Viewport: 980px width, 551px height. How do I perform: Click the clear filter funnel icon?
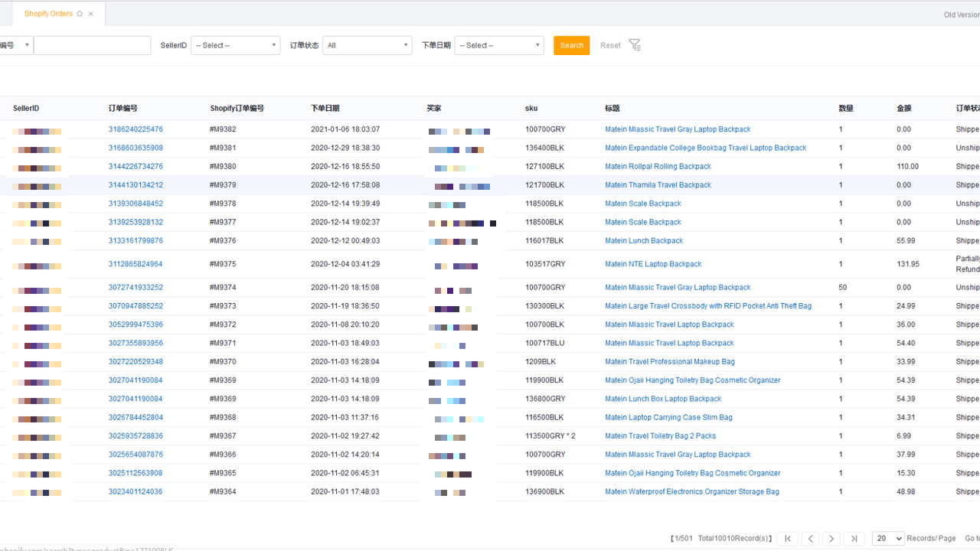tap(635, 45)
